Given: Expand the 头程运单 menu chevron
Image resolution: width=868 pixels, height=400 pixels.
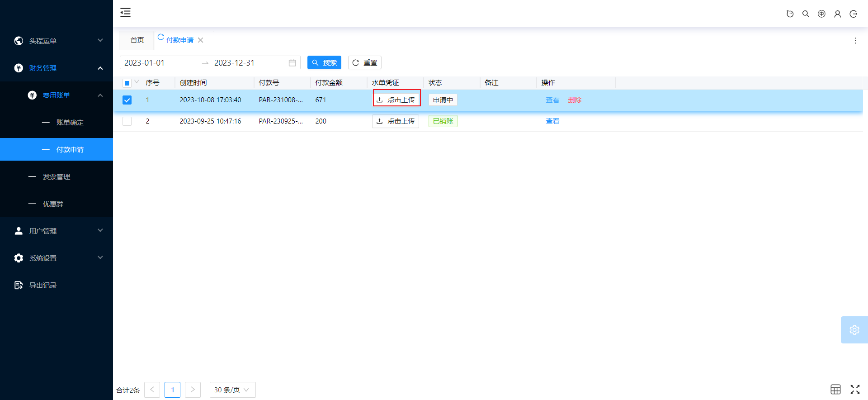Looking at the screenshot, I should [100, 41].
